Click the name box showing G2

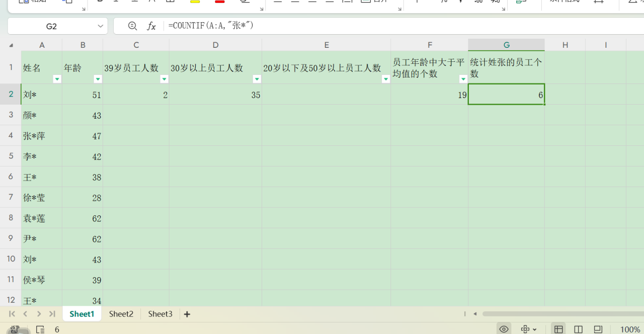point(51,26)
